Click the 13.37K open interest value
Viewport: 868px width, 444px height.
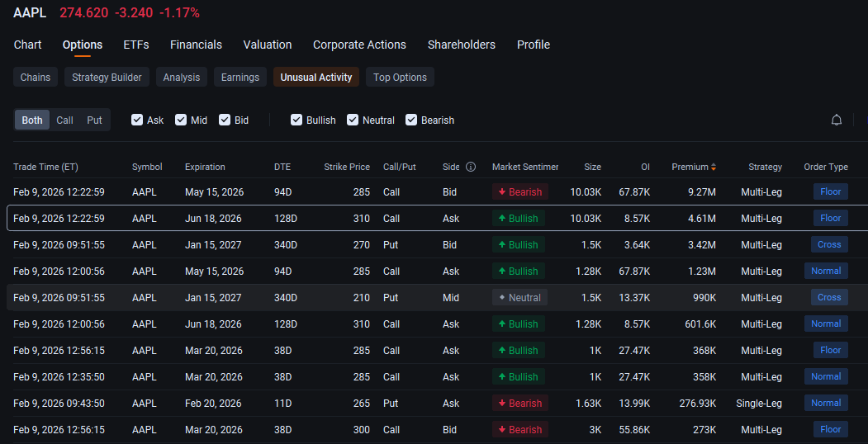pos(634,297)
